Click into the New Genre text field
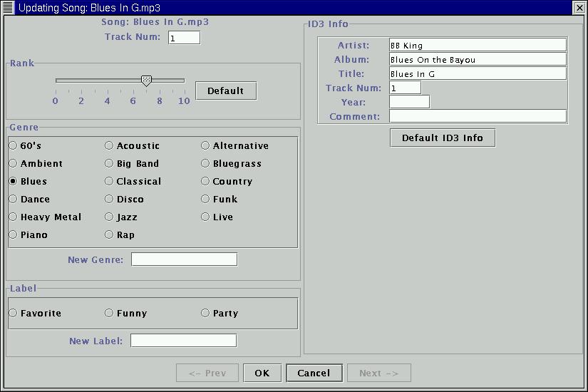 coord(184,259)
